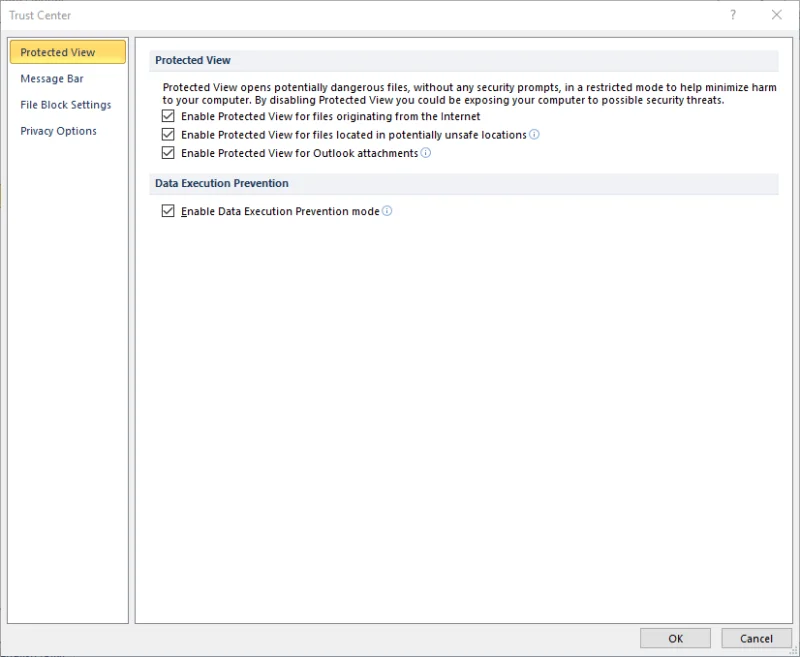The height and width of the screenshot is (657, 800).
Task: Open info icon beside potentially unsafe locations
Action: [534, 135]
